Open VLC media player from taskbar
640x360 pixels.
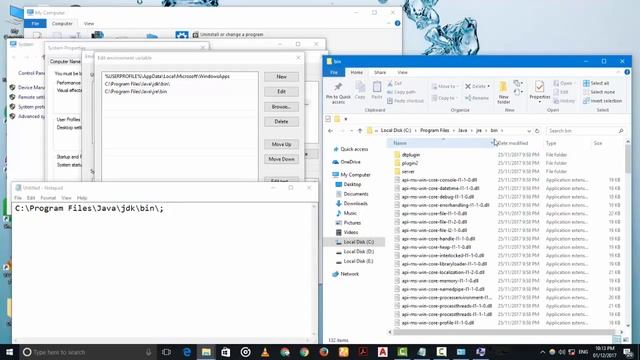pos(265,352)
